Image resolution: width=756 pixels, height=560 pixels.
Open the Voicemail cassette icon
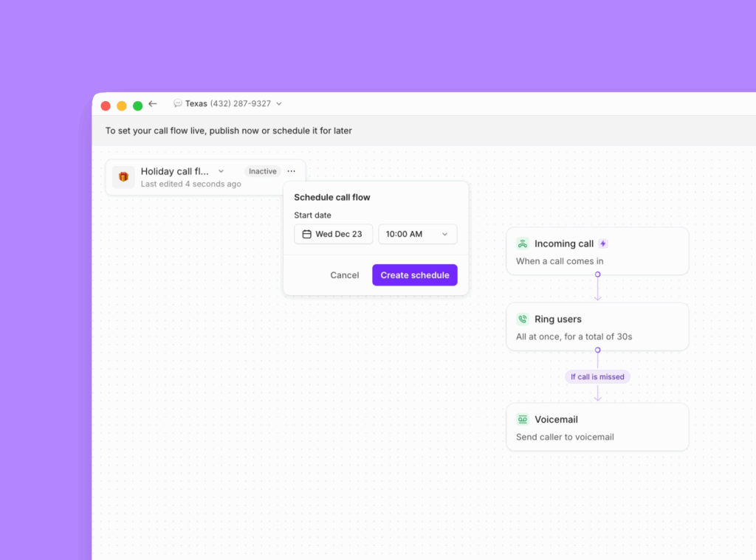[x=522, y=419]
